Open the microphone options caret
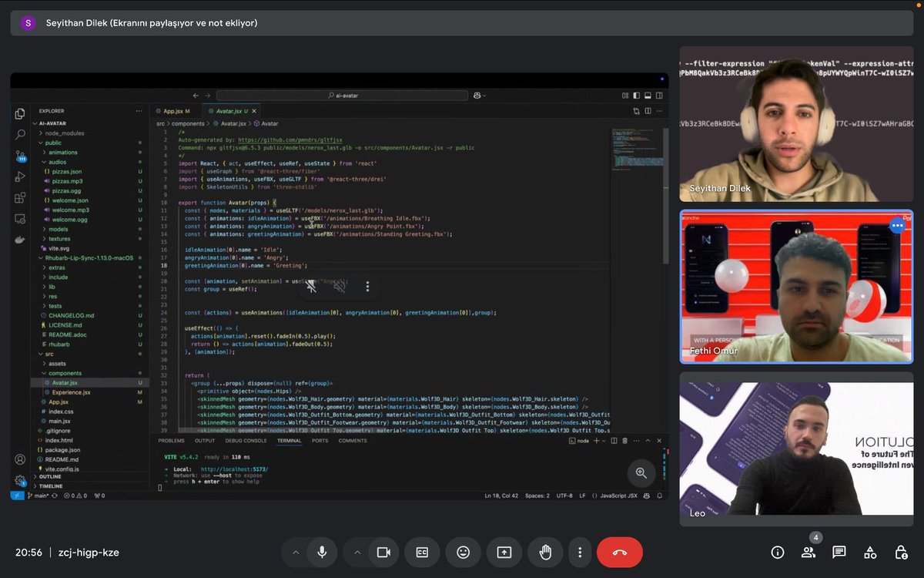 [x=296, y=552]
